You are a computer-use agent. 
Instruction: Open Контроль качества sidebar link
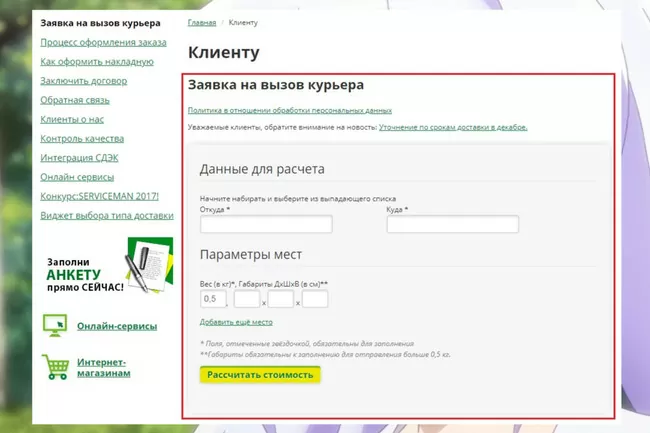click(x=82, y=138)
